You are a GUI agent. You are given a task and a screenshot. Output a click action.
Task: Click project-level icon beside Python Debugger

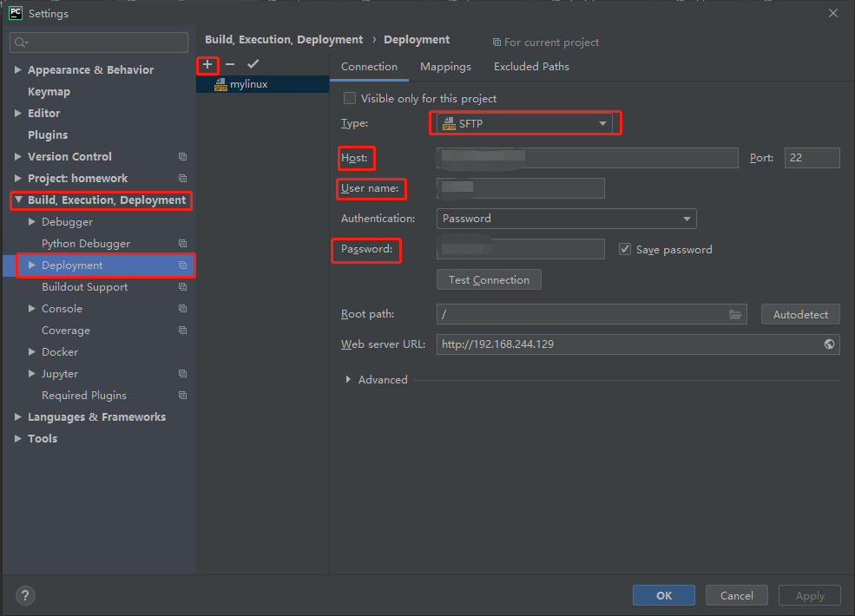coord(182,244)
